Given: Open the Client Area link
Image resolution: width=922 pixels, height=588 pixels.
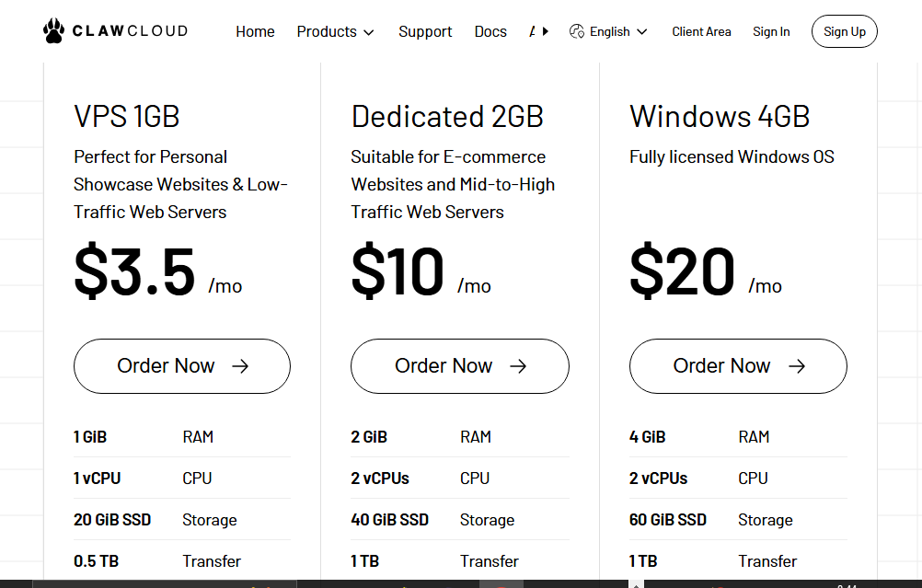Looking at the screenshot, I should (x=701, y=32).
